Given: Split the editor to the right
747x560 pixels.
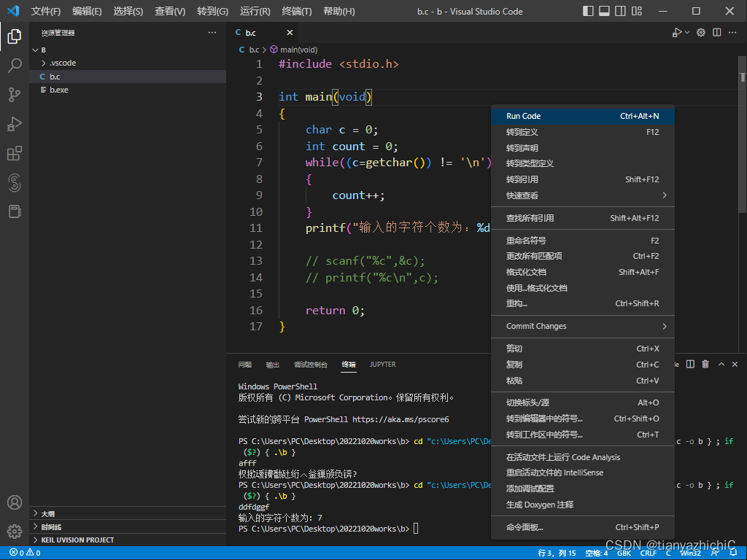Looking at the screenshot, I should [x=716, y=32].
